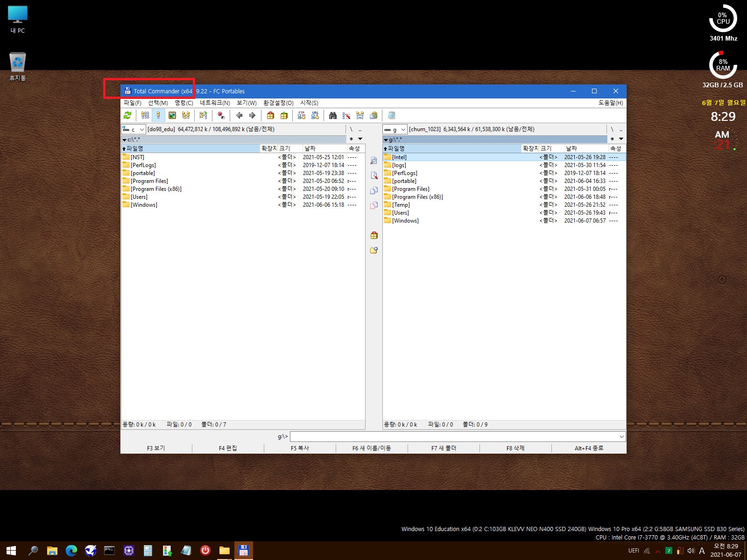Click the F5 복사 button
Screen dimensions: 747x560
300,448
